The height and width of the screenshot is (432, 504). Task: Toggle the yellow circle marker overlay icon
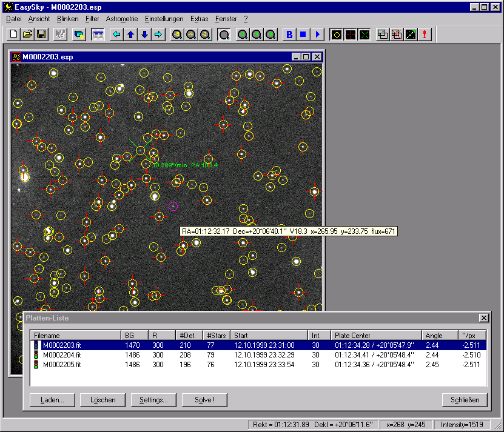tap(336, 35)
